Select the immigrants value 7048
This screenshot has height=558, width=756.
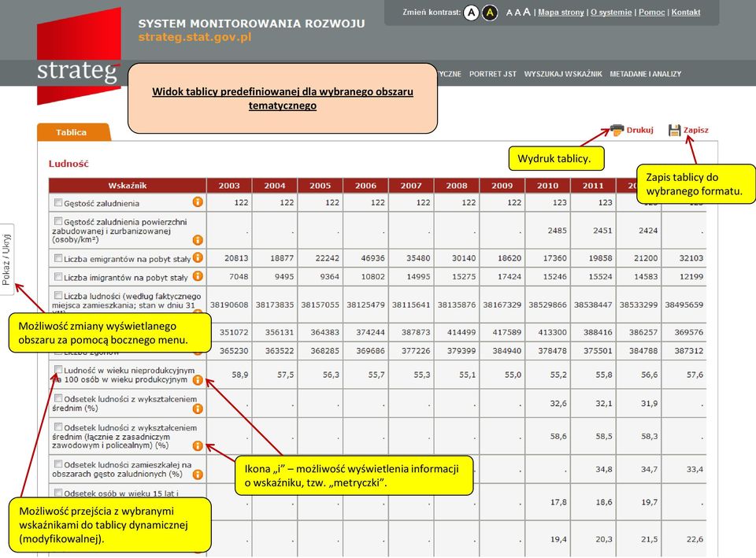[x=239, y=276]
